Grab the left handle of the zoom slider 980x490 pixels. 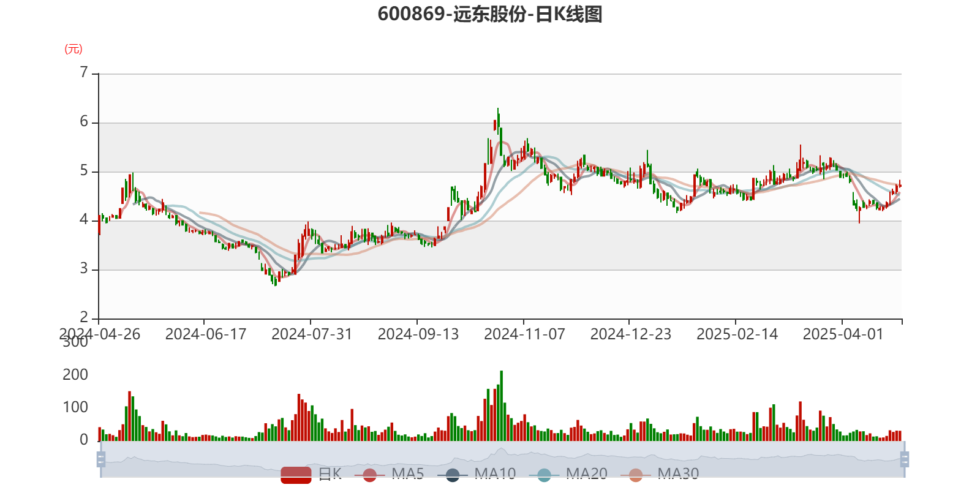coord(100,459)
